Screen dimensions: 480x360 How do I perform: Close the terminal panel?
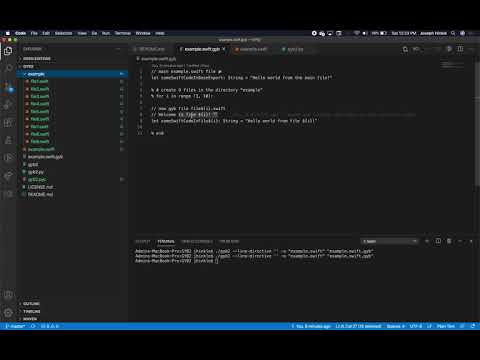[471, 241]
